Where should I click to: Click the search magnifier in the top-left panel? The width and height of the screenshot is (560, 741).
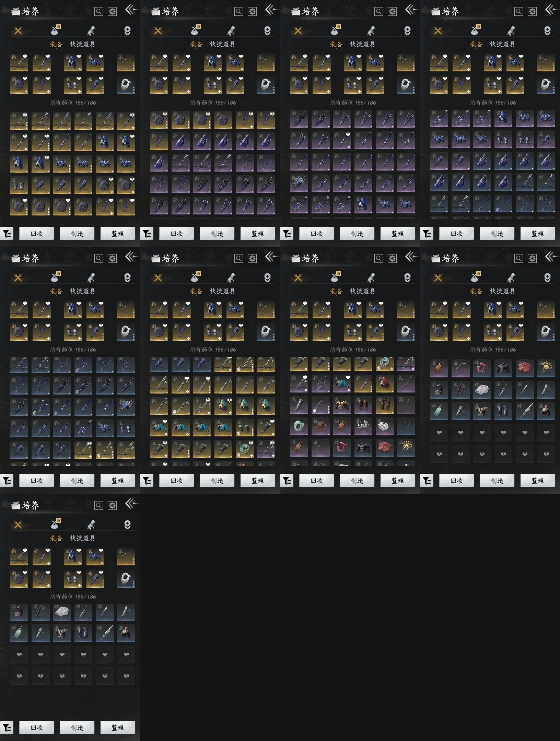(x=98, y=12)
